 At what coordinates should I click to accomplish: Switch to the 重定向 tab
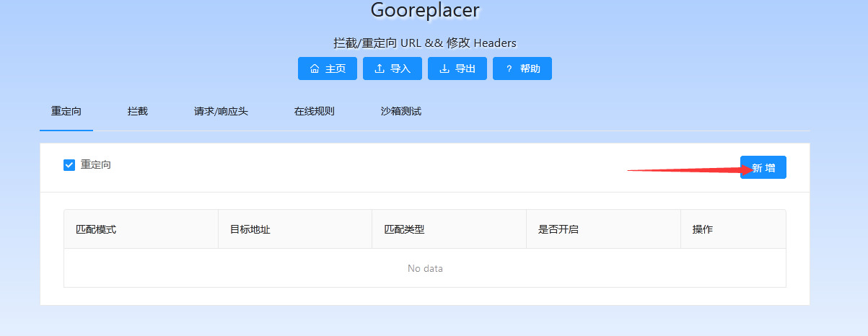(66, 112)
